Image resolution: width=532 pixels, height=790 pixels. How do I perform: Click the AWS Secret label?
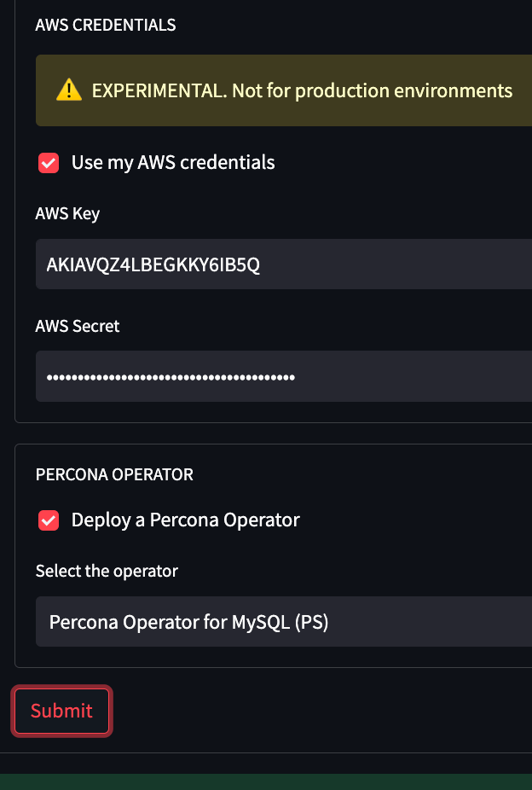pyautogui.click(x=77, y=326)
